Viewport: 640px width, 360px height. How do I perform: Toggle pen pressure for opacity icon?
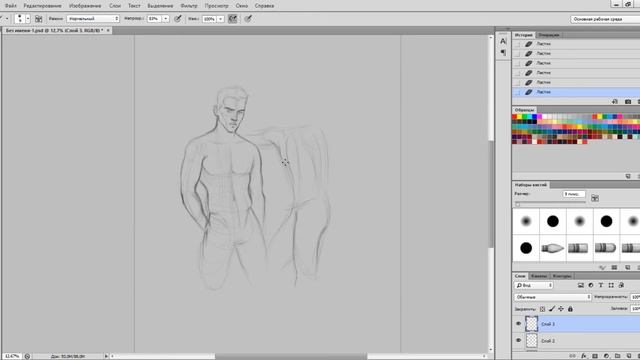(178, 19)
